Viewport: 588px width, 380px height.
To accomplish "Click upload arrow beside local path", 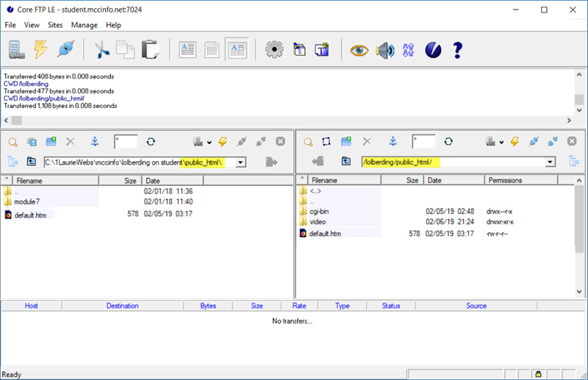I will click(271, 162).
